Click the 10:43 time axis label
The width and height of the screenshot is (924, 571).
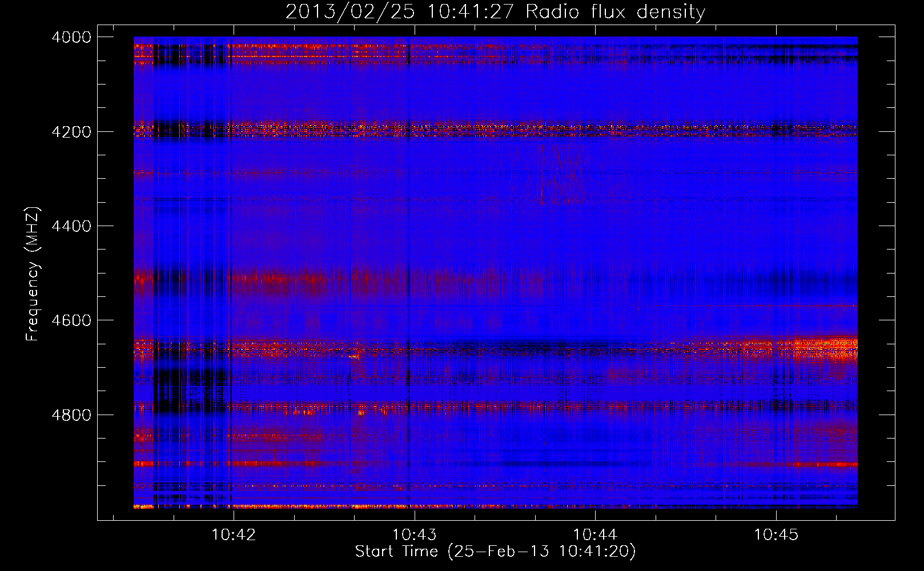tap(415, 534)
